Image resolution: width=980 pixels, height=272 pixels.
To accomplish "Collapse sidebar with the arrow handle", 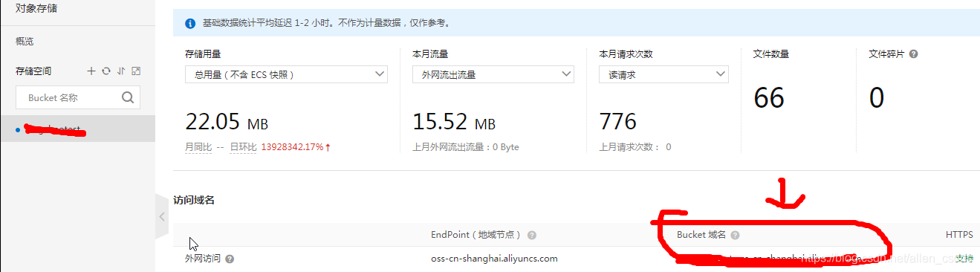I will tap(162, 217).
